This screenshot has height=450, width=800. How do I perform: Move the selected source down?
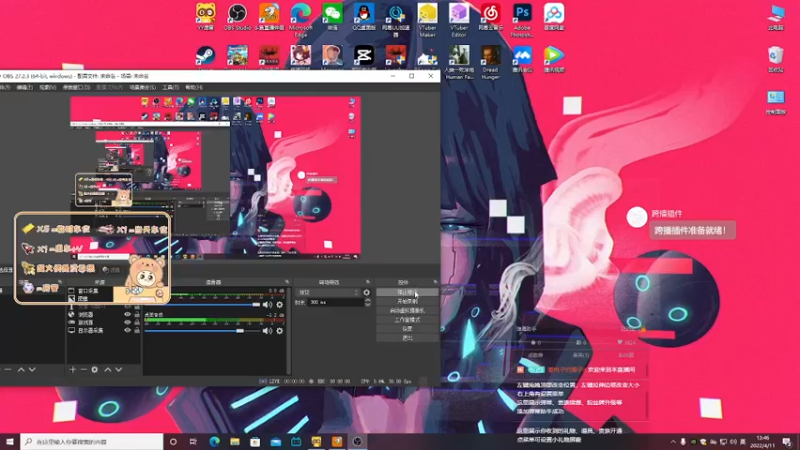pos(118,369)
